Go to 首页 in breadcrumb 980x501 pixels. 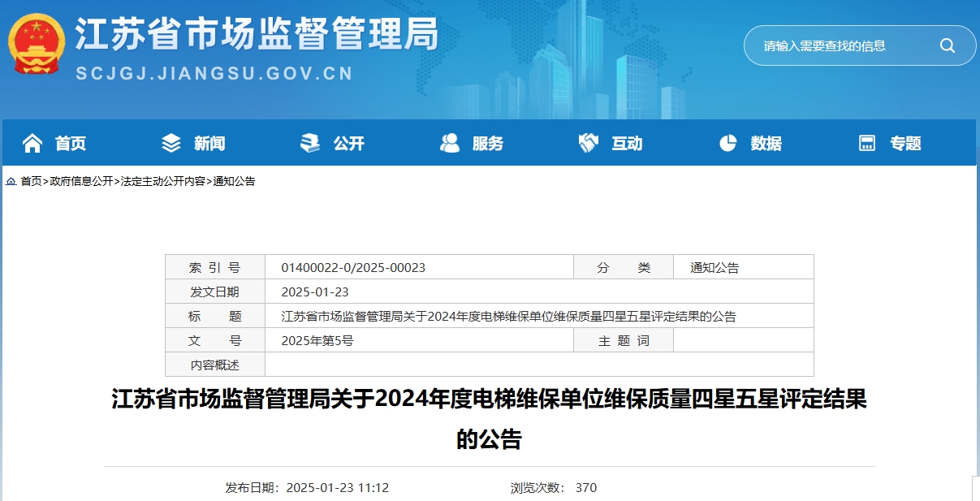[x=31, y=181]
